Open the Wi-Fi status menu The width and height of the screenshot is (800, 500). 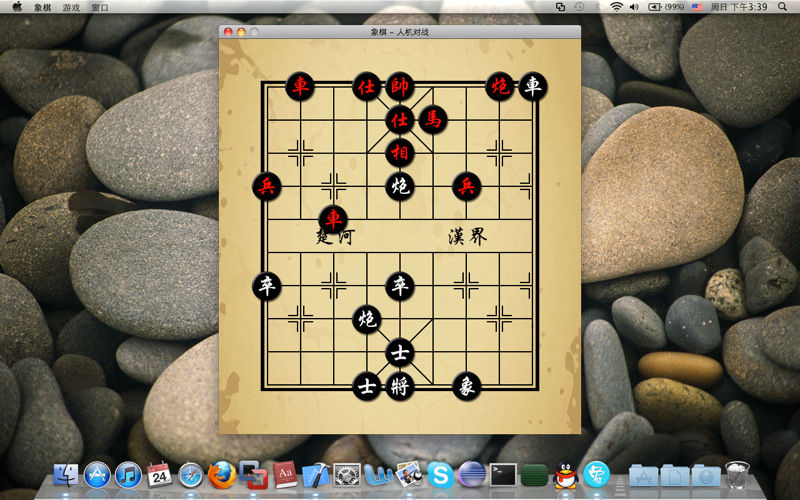(616, 7)
